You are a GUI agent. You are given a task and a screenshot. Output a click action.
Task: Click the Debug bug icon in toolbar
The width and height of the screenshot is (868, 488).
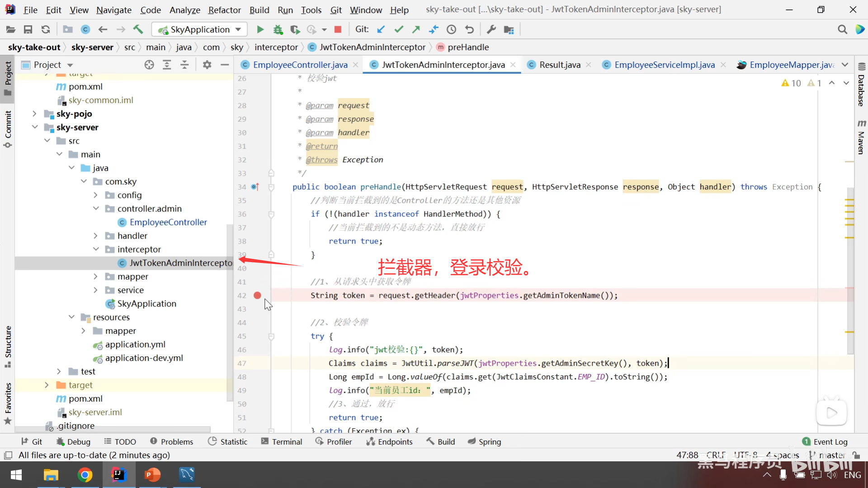(278, 30)
